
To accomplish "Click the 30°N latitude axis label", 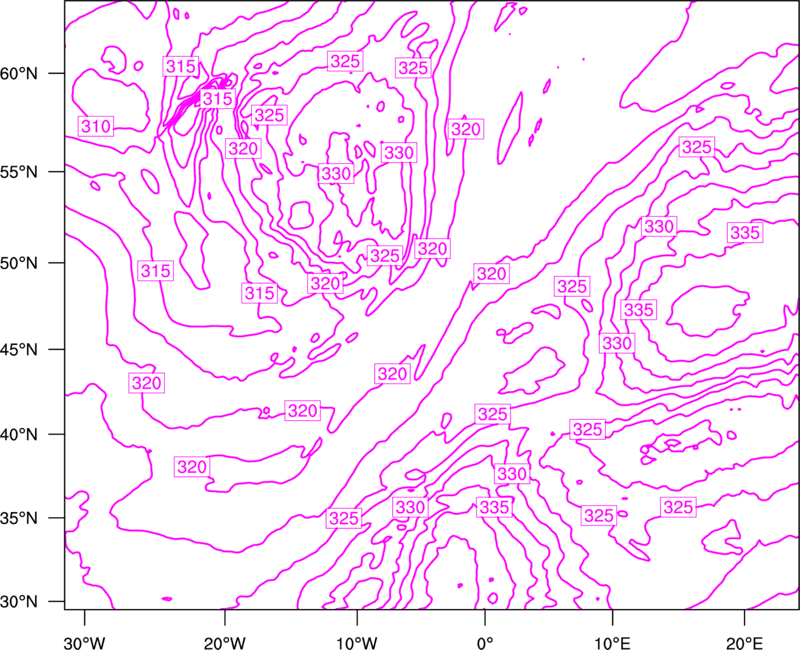I will tap(19, 602).
